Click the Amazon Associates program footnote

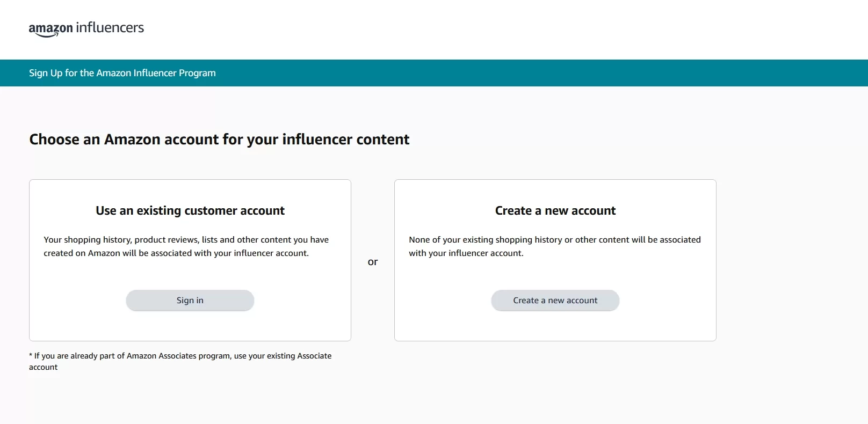180,361
